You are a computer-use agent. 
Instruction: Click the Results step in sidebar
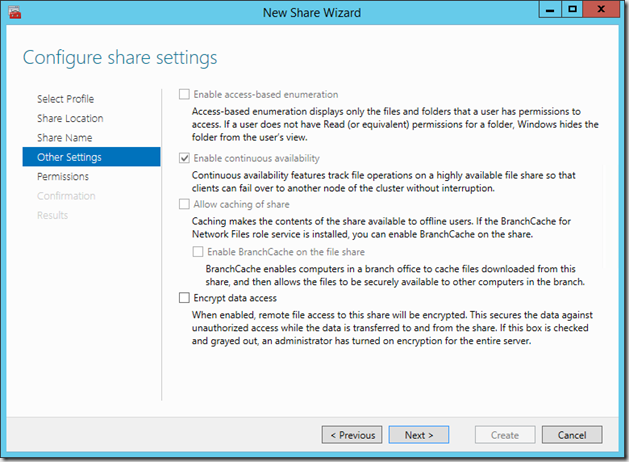tap(53, 215)
